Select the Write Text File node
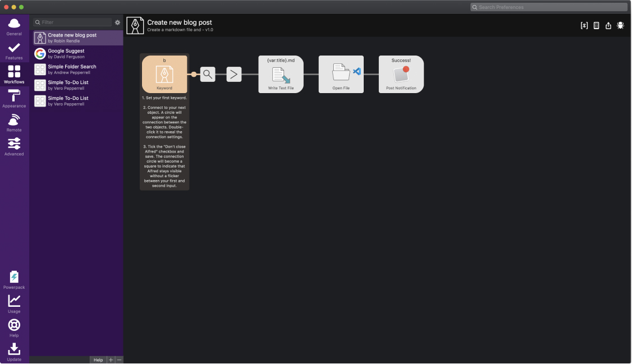This screenshot has width=632, height=364. [x=281, y=75]
